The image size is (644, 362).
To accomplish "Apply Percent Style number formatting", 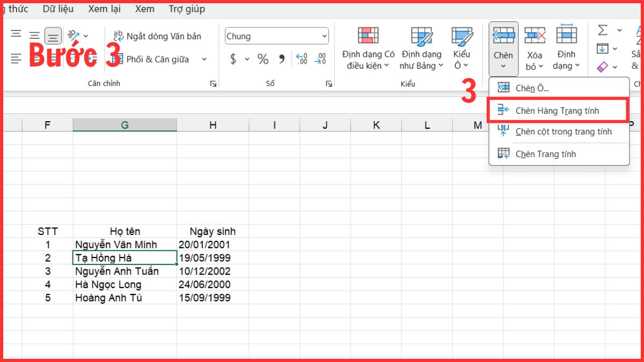I will (263, 60).
